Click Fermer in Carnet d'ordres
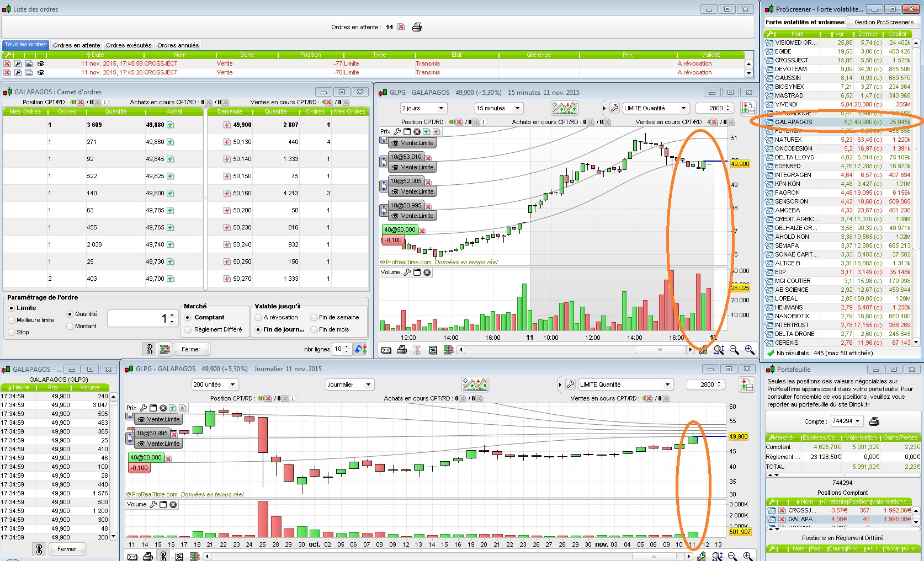Image resolution: width=924 pixels, height=561 pixels. [x=191, y=349]
